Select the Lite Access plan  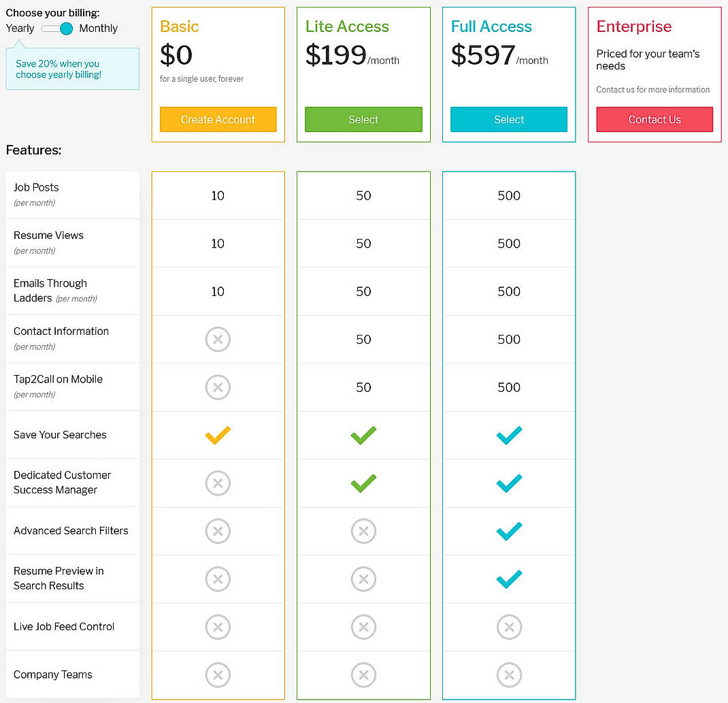(x=363, y=119)
